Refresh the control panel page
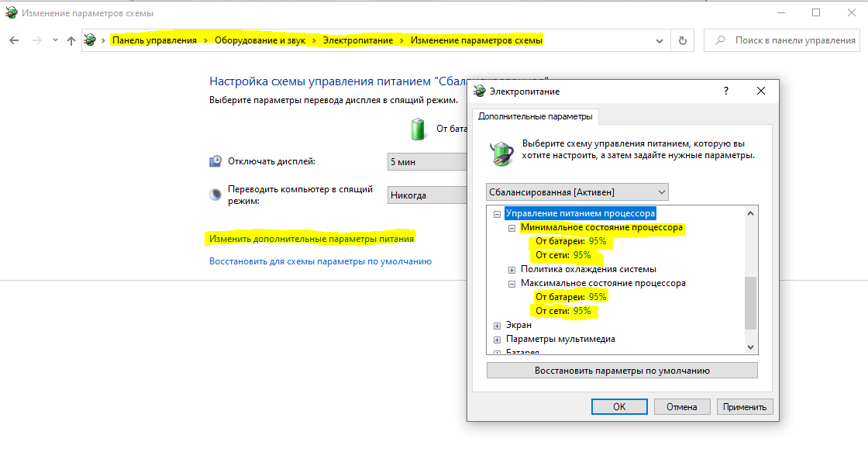The width and height of the screenshot is (868, 459). click(x=683, y=40)
